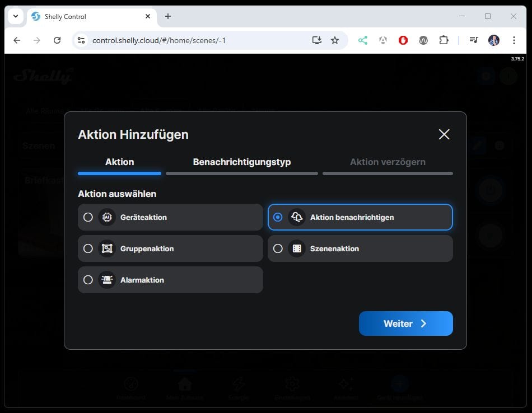Image resolution: width=532 pixels, height=413 pixels.
Task: Open Einstellungen via the gear icon
Action: click(x=291, y=385)
